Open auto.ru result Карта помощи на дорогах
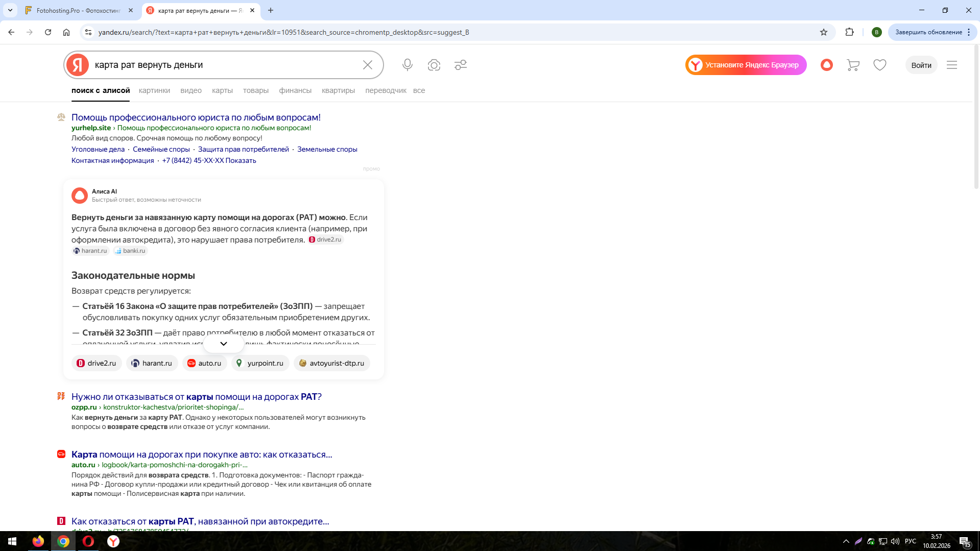The image size is (980, 551). (202, 454)
